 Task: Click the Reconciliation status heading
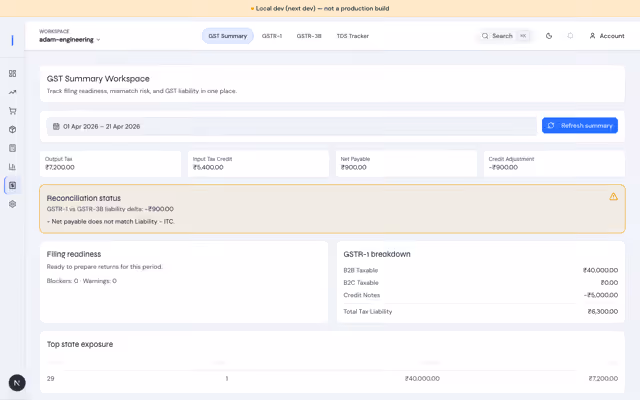coord(84,198)
